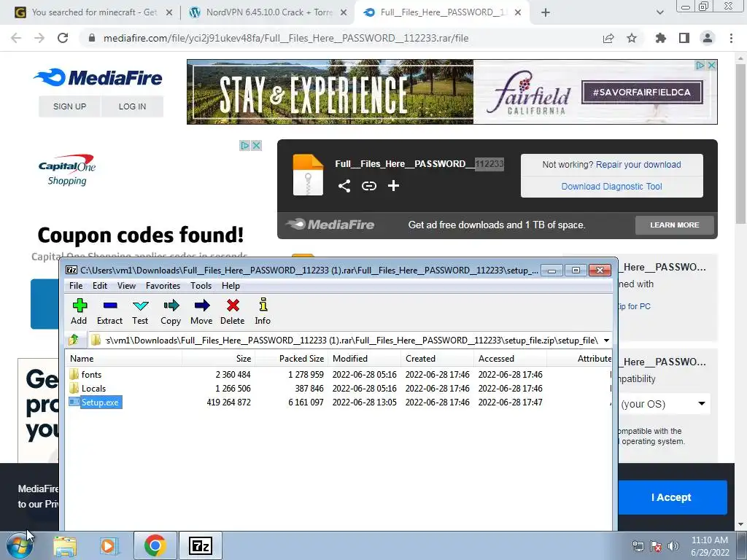Open Chrome side panel icon
Screen dimensions: 747x560
click(x=684, y=38)
